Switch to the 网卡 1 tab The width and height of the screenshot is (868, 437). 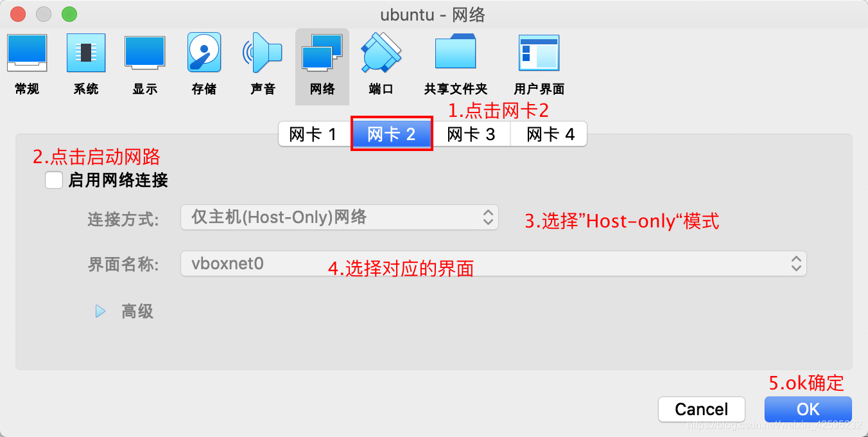(x=314, y=134)
